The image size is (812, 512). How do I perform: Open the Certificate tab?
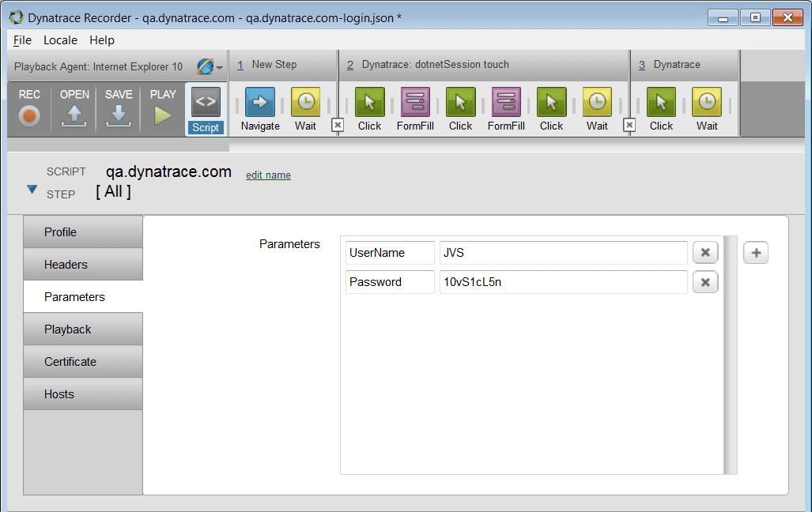[83, 361]
